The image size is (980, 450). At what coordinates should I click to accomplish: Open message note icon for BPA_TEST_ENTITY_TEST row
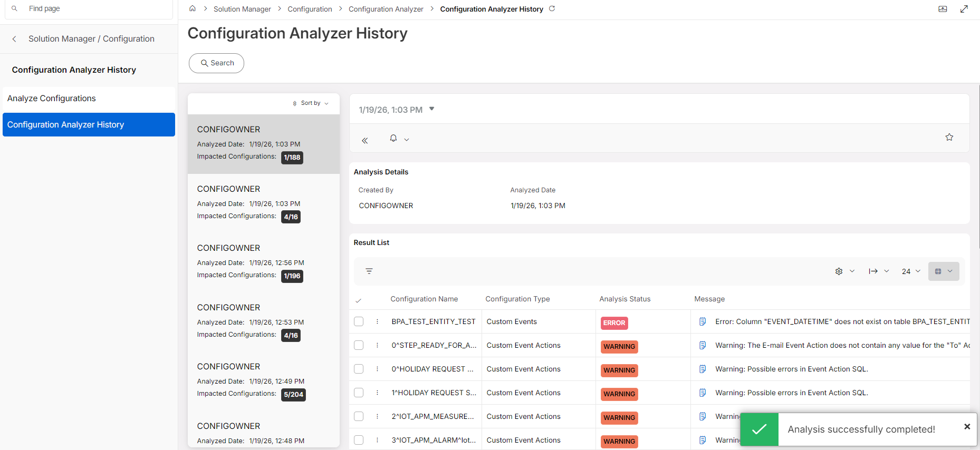pyautogui.click(x=703, y=321)
